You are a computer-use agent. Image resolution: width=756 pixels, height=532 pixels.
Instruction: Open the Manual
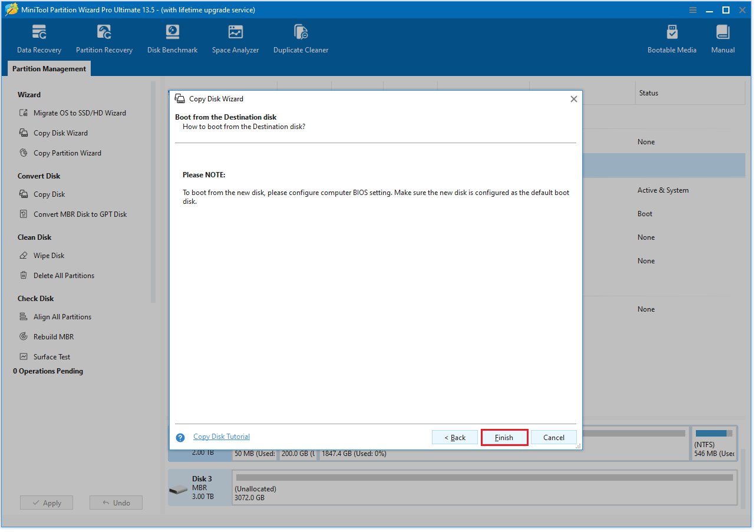pos(722,38)
